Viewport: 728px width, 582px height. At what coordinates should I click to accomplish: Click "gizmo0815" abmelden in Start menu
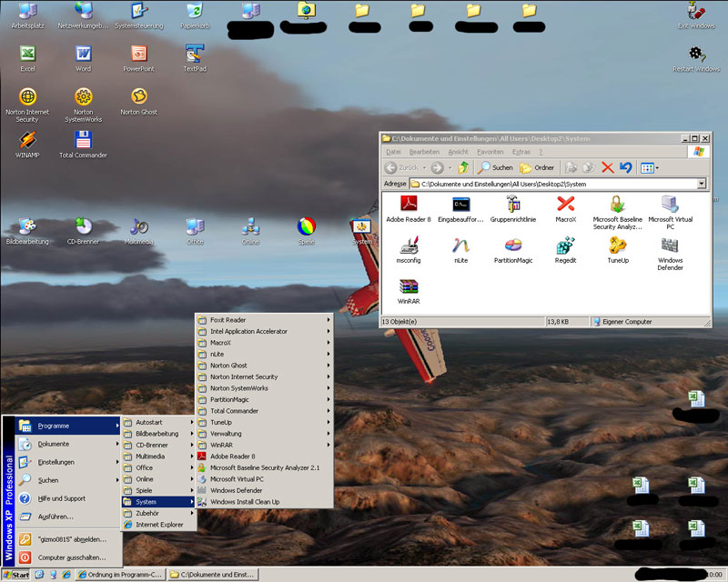pos(68,539)
